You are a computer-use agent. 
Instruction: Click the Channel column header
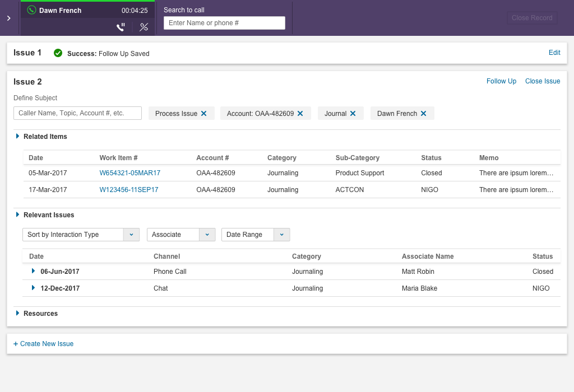pos(166,256)
